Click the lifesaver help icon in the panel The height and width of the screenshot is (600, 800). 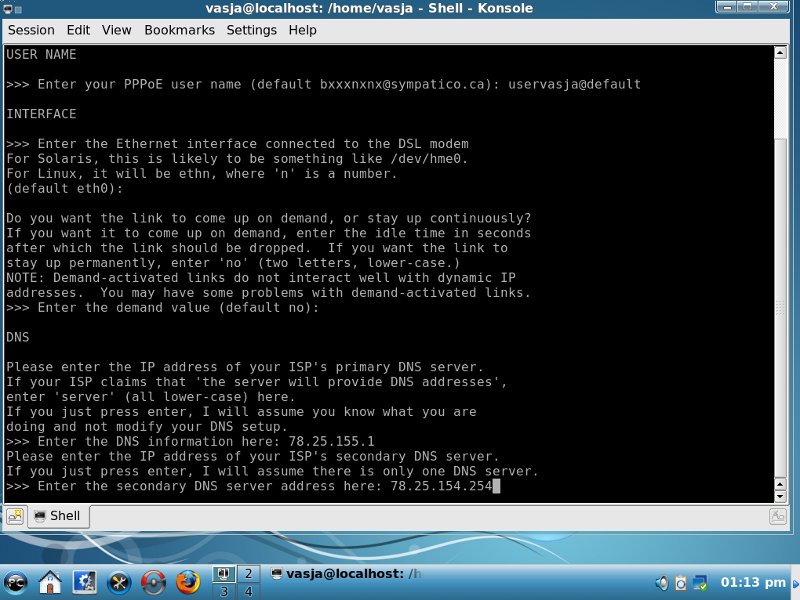click(153, 581)
